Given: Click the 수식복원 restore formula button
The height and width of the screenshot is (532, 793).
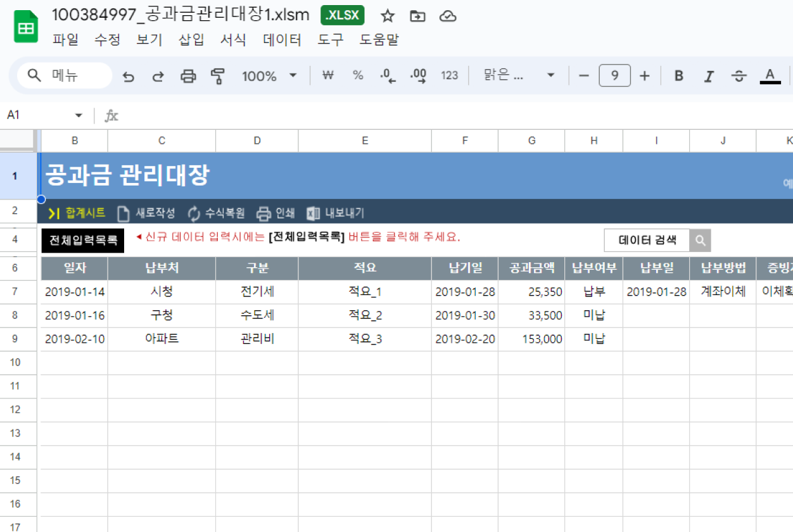Looking at the screenshot, I should [216, 213].
